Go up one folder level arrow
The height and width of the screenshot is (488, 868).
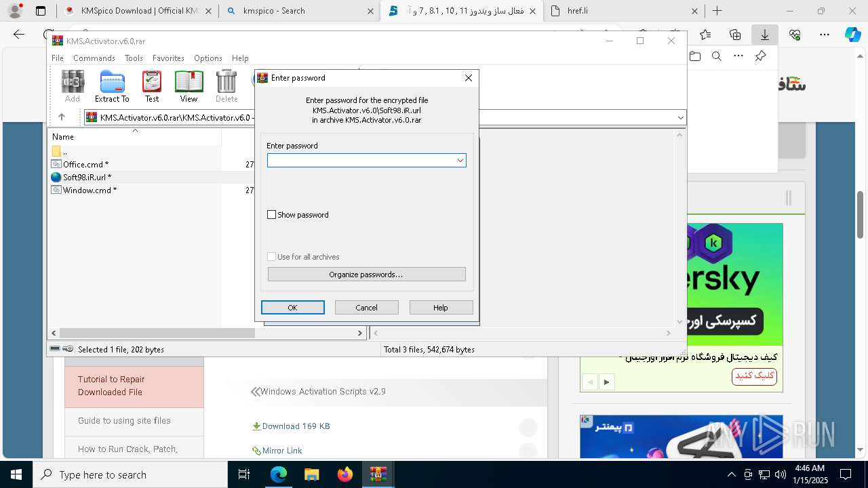(62, 117)
